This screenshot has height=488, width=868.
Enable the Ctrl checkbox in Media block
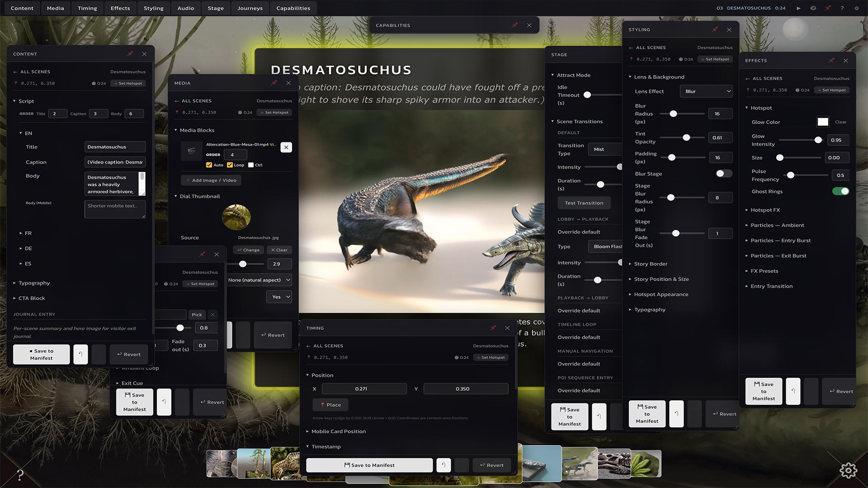pos(251,165)
